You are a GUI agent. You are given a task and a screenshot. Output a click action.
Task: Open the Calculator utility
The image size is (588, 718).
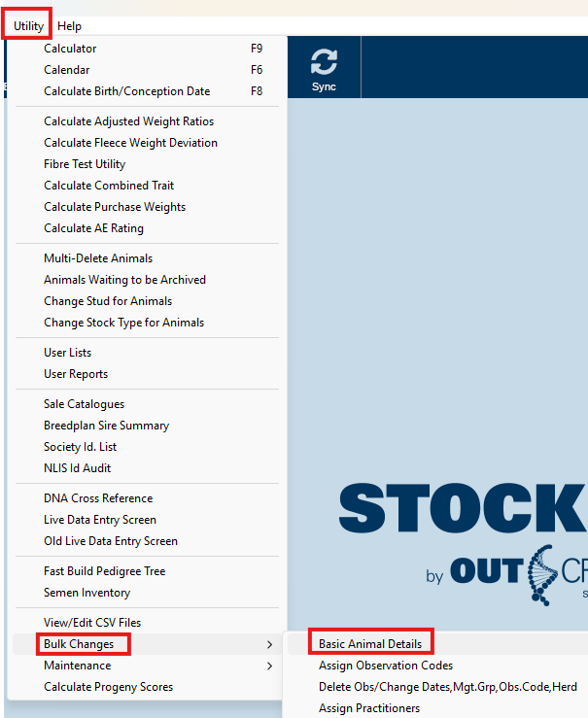coord(70,49)
